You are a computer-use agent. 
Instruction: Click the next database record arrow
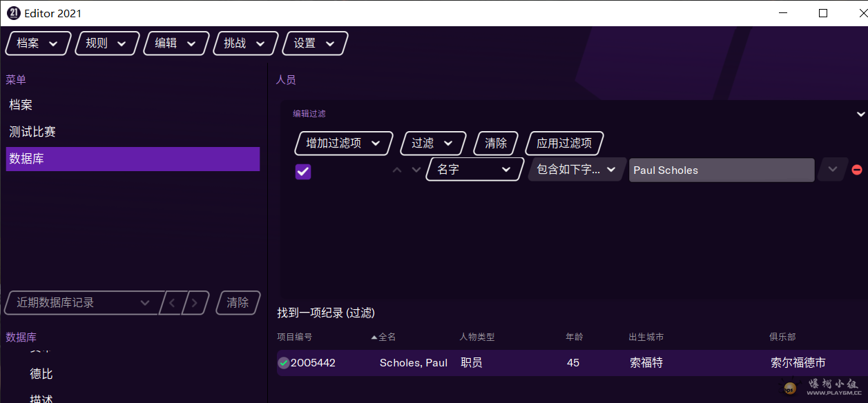click(195, 303)
